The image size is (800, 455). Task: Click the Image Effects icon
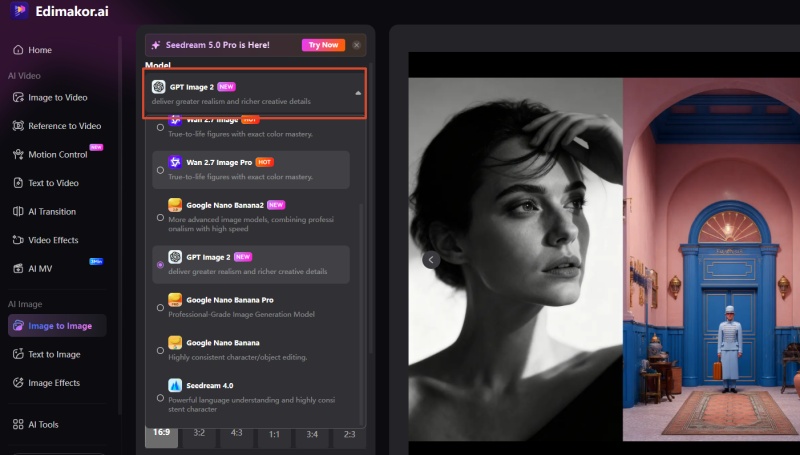(18, 383)
